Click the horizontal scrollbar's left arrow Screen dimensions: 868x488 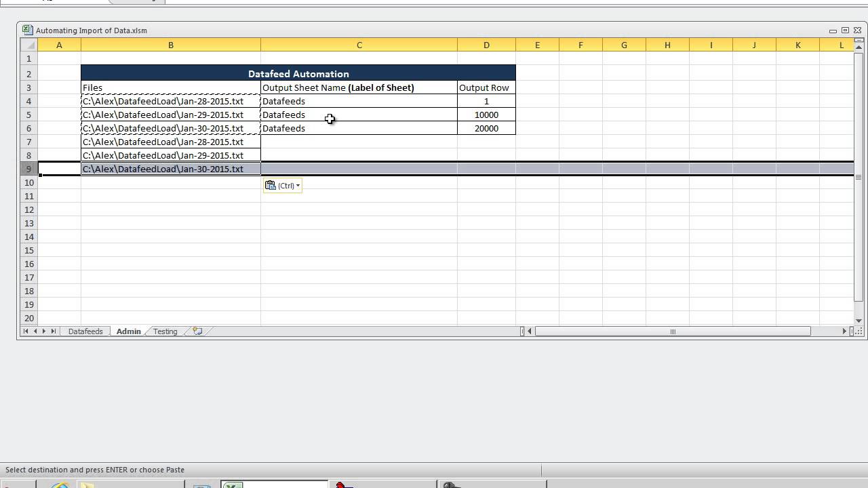click(531, 331)
